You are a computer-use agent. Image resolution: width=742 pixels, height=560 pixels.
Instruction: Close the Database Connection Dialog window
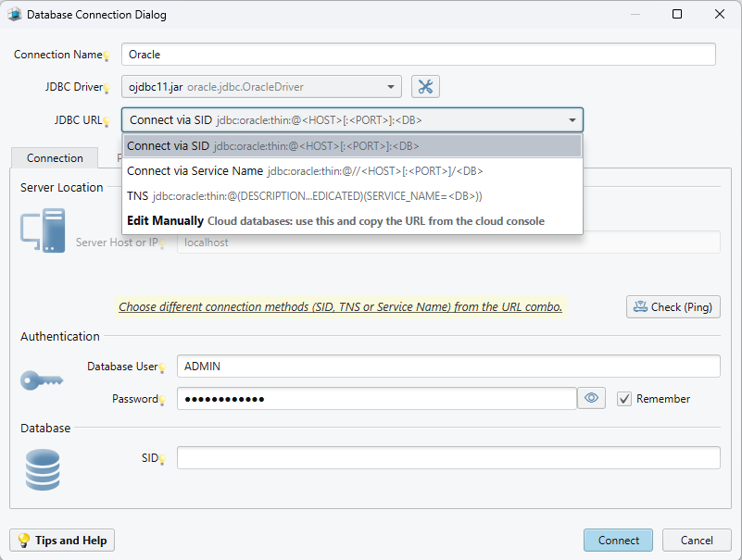click(719, 14)
